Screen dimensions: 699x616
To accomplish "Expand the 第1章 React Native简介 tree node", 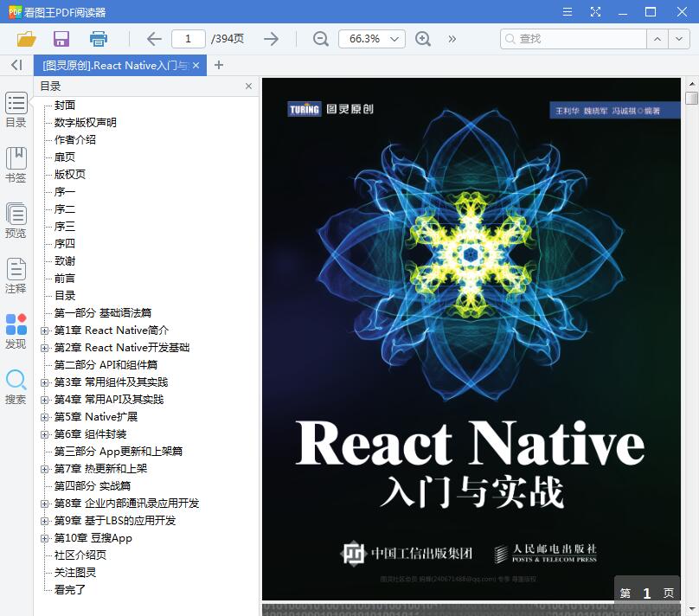I will coord(44,330).
